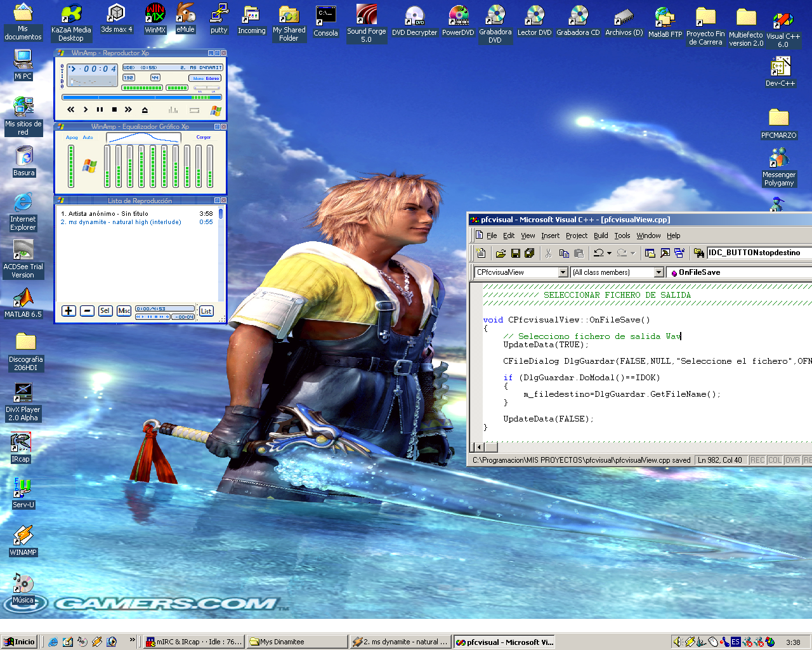This screenshot has height=650, width=812.
Task: Switch to Mys Dinamitee taskbar button
Action: coord(297,642)
